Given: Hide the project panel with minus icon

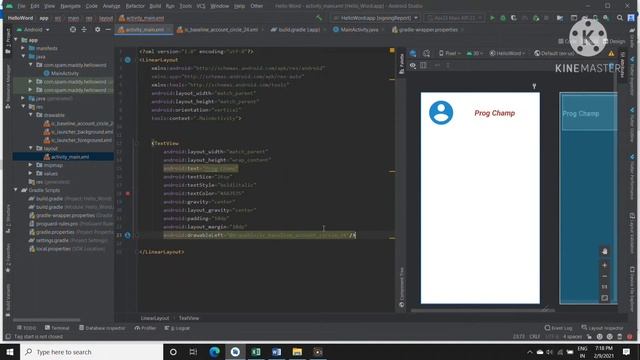Looking at the screenshot, I should point(108,30).
